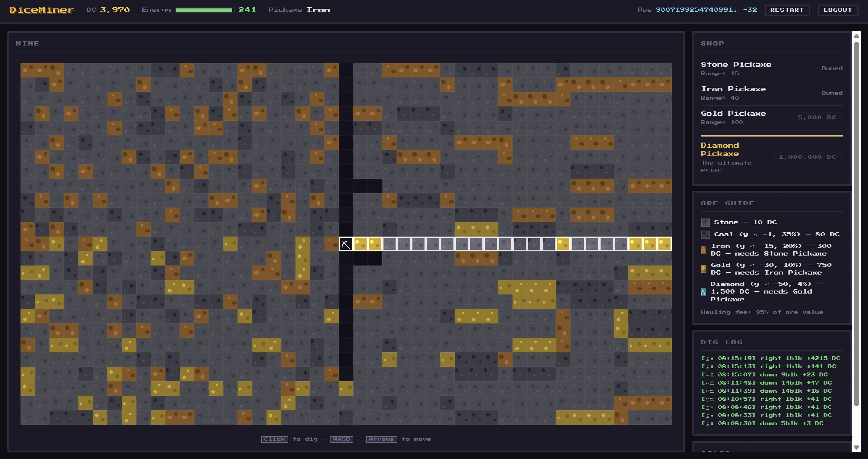Click the green Energy bar

tap(204, 10)
